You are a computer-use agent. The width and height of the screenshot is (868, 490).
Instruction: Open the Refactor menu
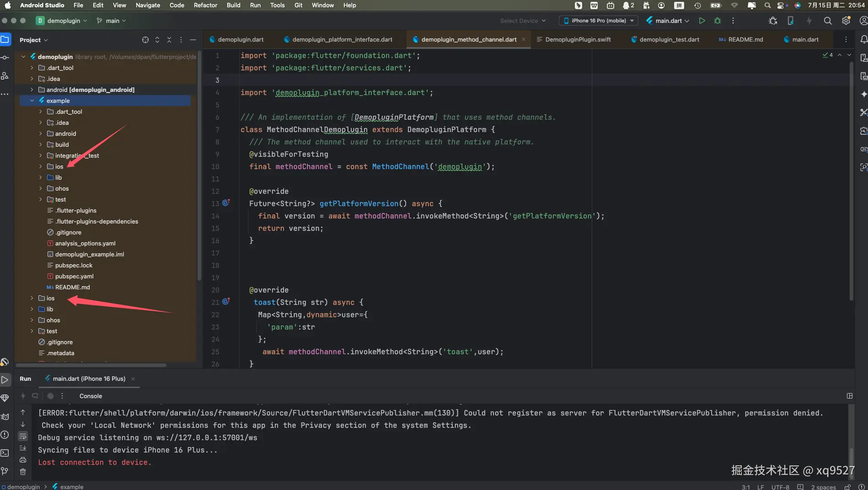(x=205, y=5)
